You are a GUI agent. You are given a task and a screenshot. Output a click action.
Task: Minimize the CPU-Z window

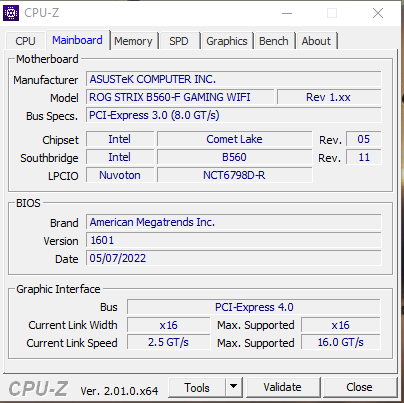point(287,13)
